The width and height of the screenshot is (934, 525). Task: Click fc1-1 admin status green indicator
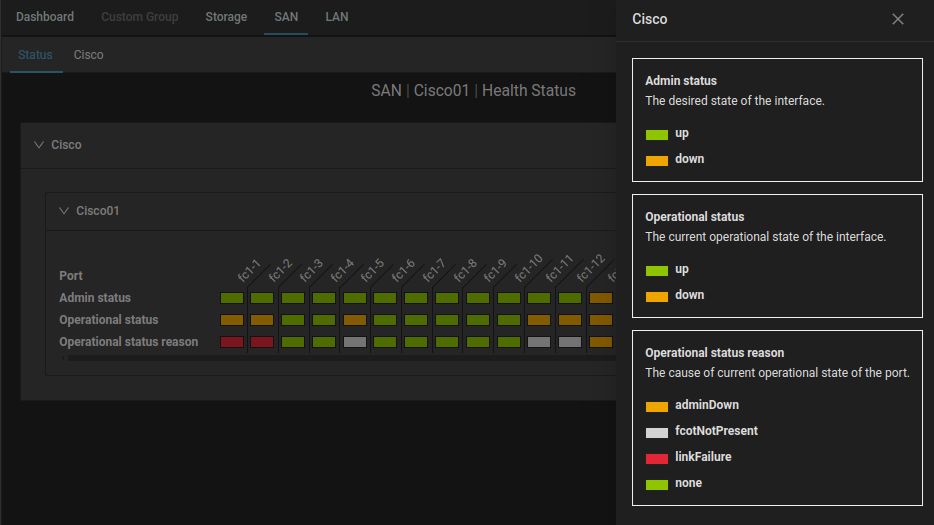click(x=232, y=298)
